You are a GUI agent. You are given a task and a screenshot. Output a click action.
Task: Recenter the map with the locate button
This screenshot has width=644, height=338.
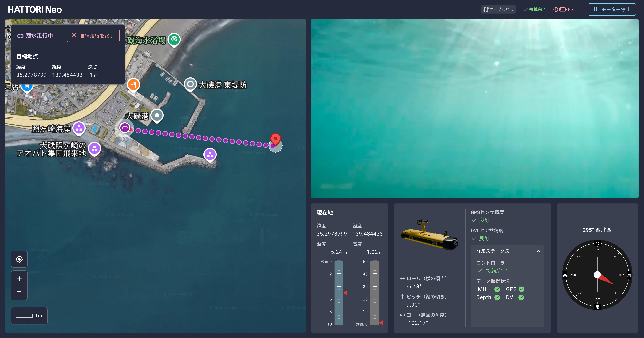(x=19, y=259)
